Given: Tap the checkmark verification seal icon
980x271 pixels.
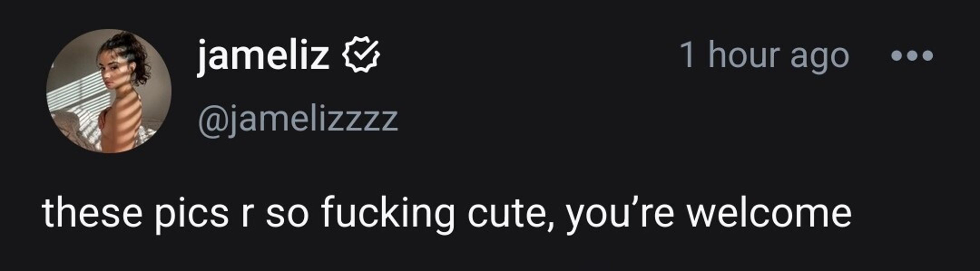Looking at the screenshot, I should (x=361, y=55).
